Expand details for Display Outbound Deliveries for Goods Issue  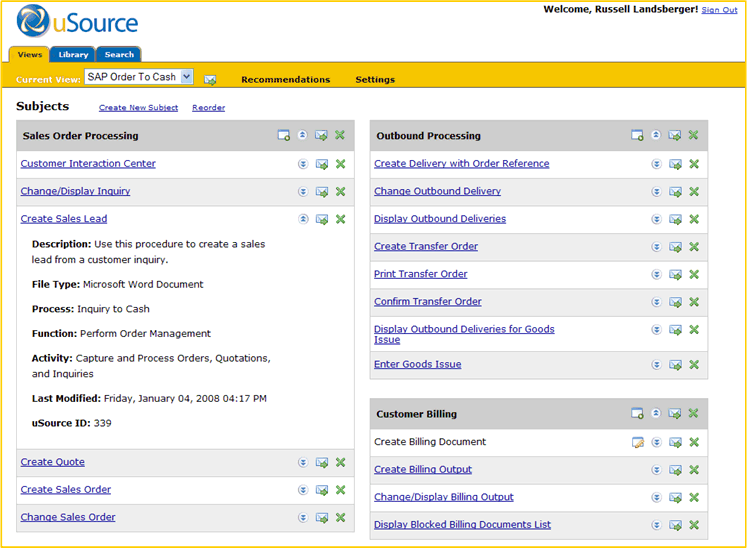pos(656,330)
